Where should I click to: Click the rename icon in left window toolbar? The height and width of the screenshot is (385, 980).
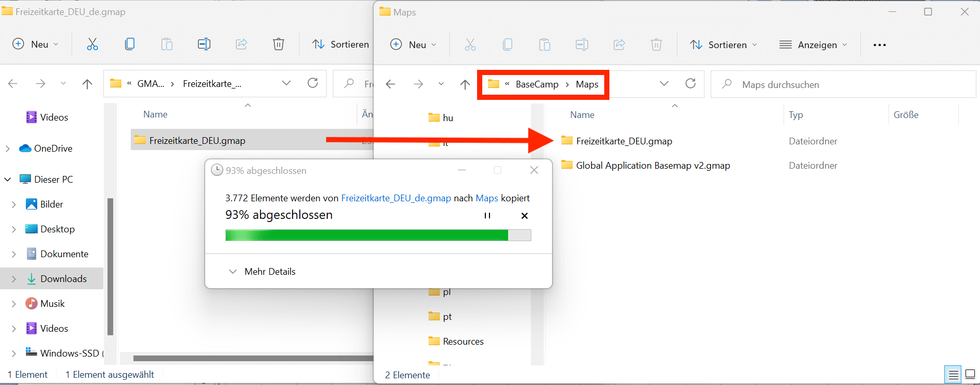pos(204,45)
